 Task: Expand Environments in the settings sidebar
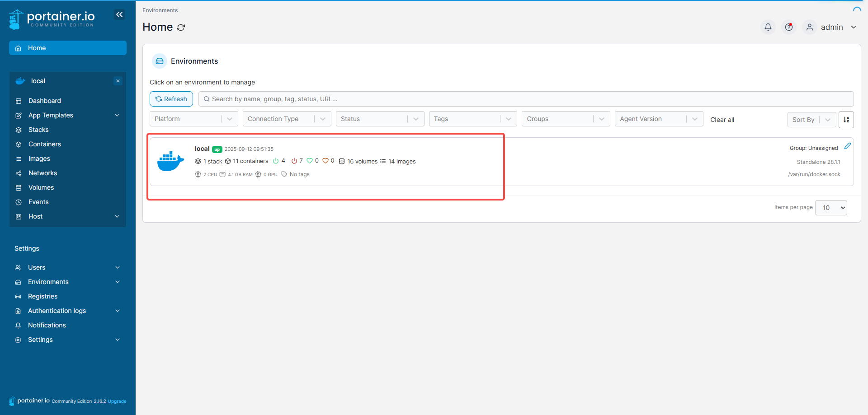tap(118, 282)
